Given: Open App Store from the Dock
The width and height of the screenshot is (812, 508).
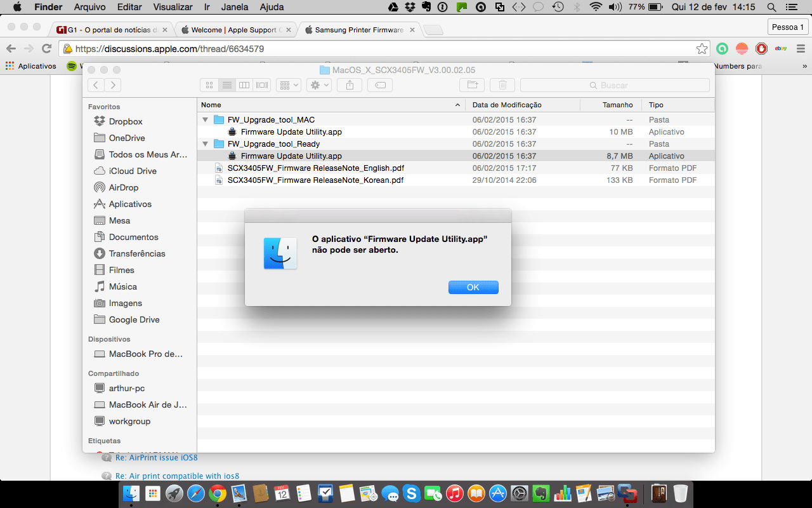Looking at the screenshot, I should [x=498, y=493].
